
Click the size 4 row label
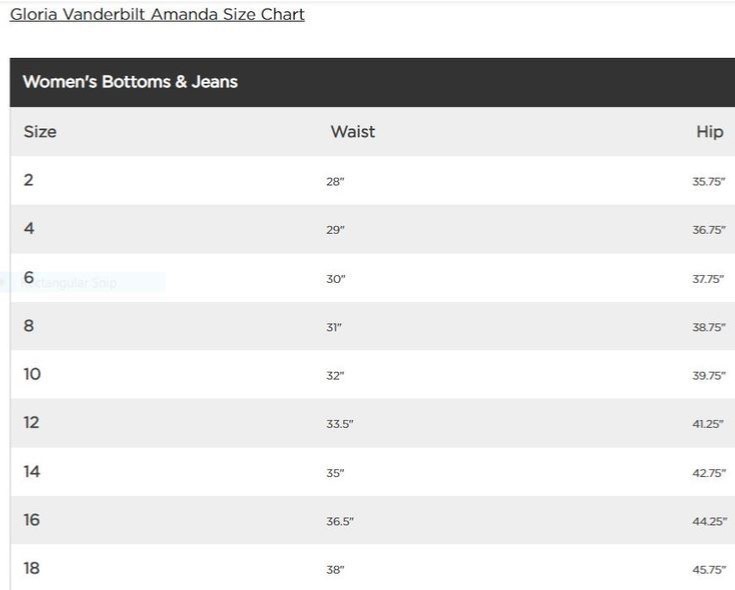(29, 228)
